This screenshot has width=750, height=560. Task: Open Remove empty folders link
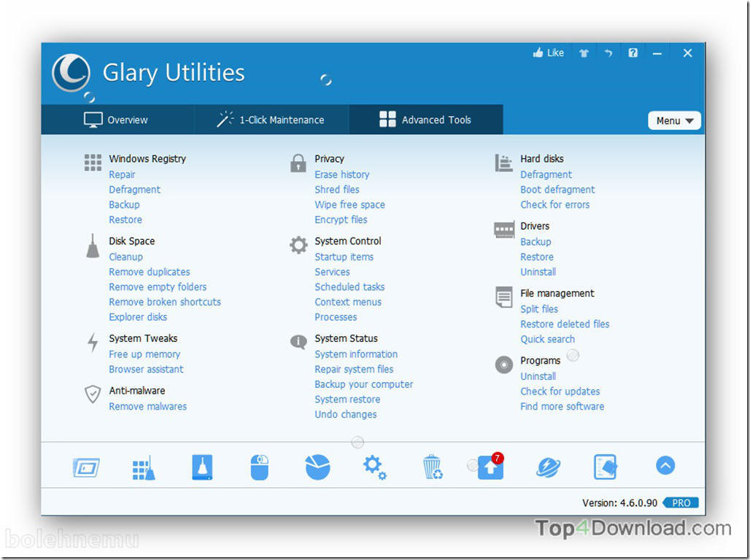(x=158, y=287)
